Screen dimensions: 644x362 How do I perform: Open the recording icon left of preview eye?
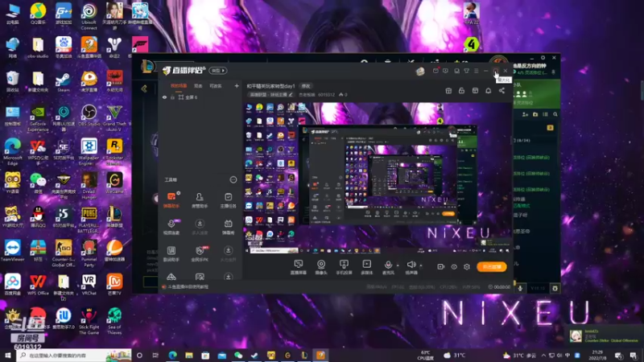tap(440, 267)
